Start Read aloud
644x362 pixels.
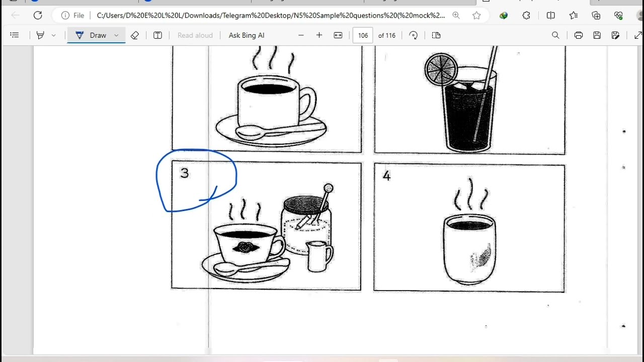[195, 35]
